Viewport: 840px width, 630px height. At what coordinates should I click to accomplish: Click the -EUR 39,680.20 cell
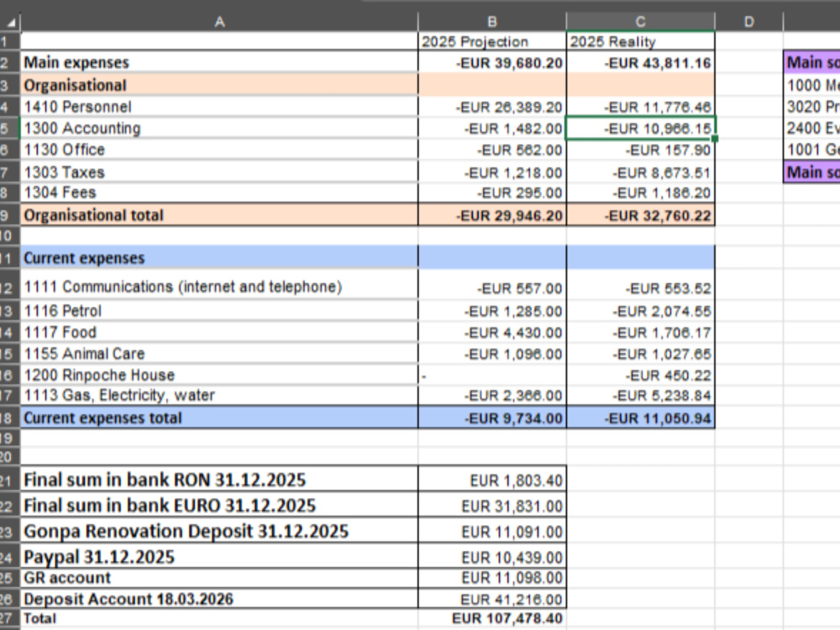(491, 63)
